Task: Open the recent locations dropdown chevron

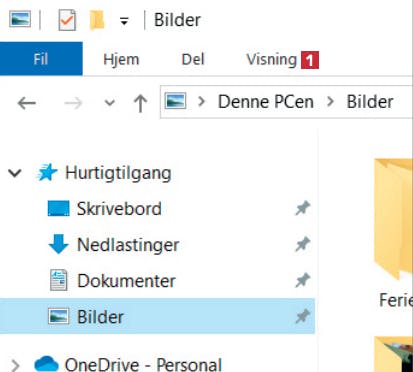Action: tap(110, 103)
